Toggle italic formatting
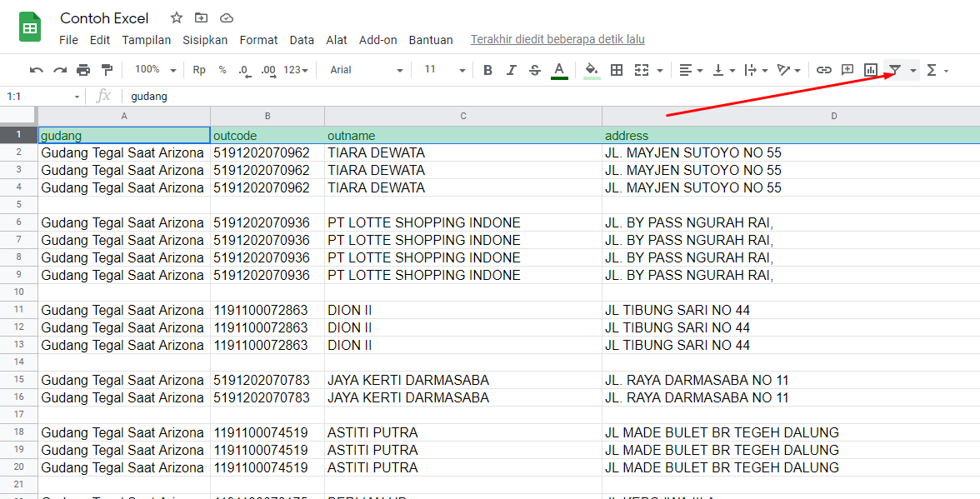This screenshot has height=499, width=980. pos(512,70)
